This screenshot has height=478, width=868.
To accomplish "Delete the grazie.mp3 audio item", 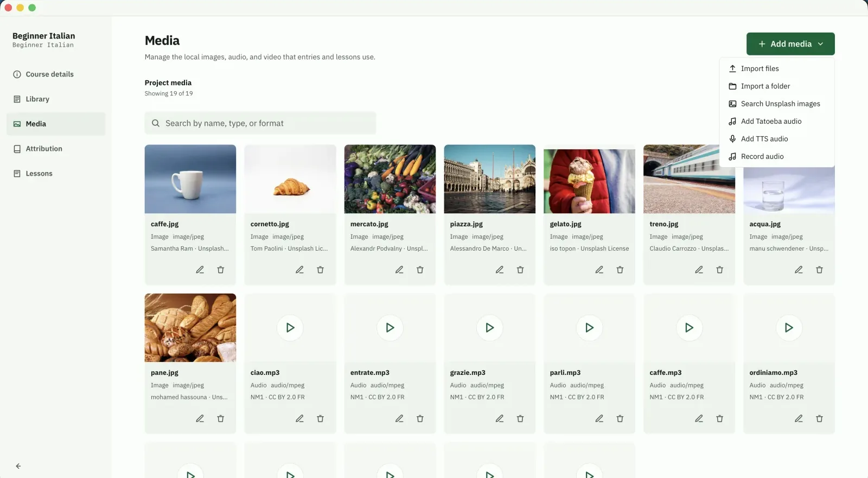I will tap(520, 418).
